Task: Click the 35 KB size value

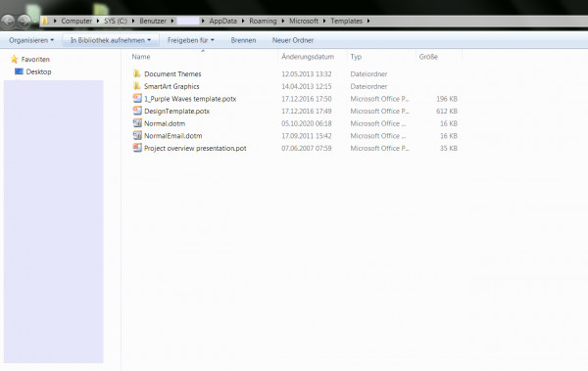Action: coord(449,148)
